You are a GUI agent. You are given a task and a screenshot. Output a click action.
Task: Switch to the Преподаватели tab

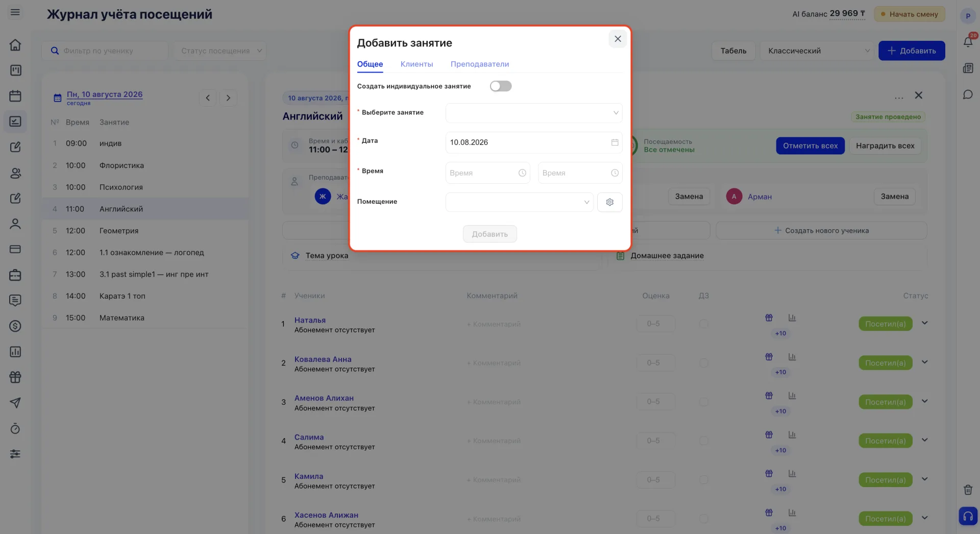(x=480, y=64)
